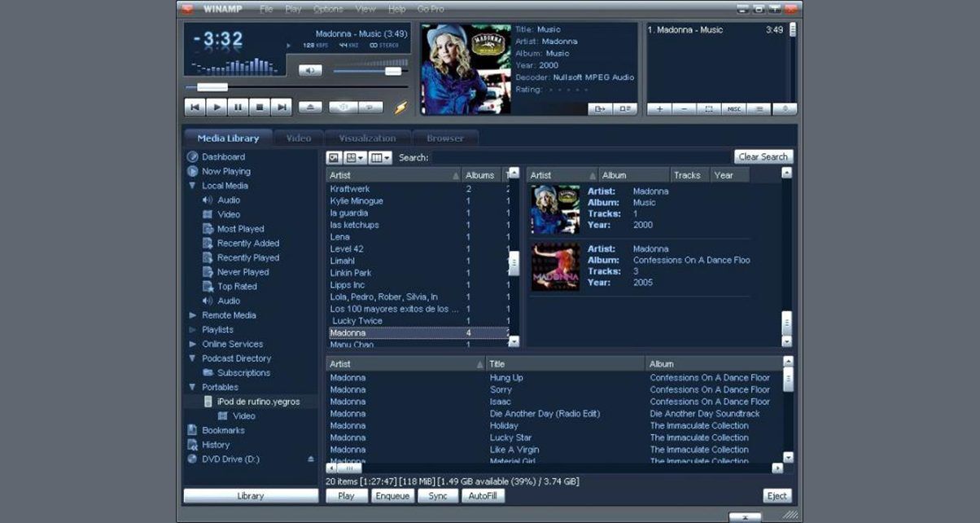Open the File menu

[x=266, y=9]
